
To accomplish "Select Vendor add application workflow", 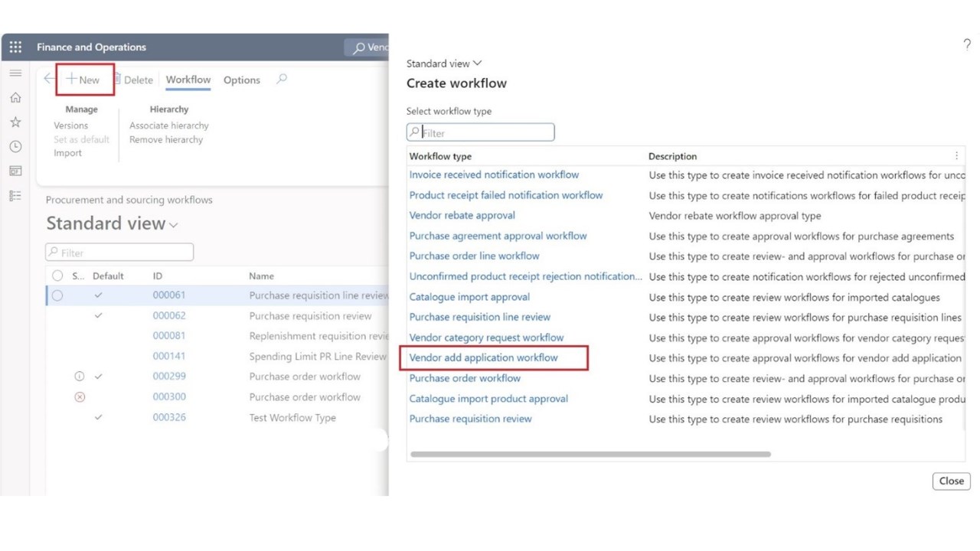I will pyautogui.click(x=483, y=357).
